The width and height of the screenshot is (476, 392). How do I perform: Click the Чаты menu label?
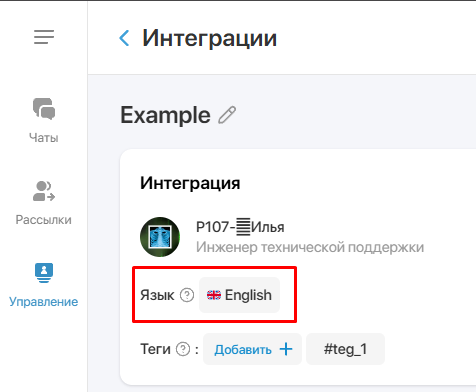pos(44,138)
